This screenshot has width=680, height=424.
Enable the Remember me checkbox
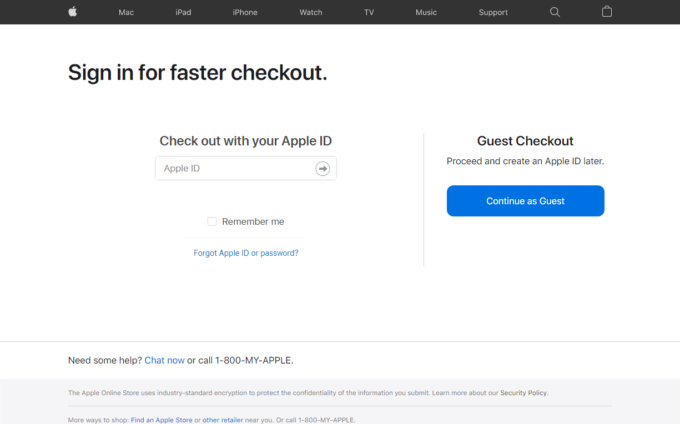pos(212,222)
